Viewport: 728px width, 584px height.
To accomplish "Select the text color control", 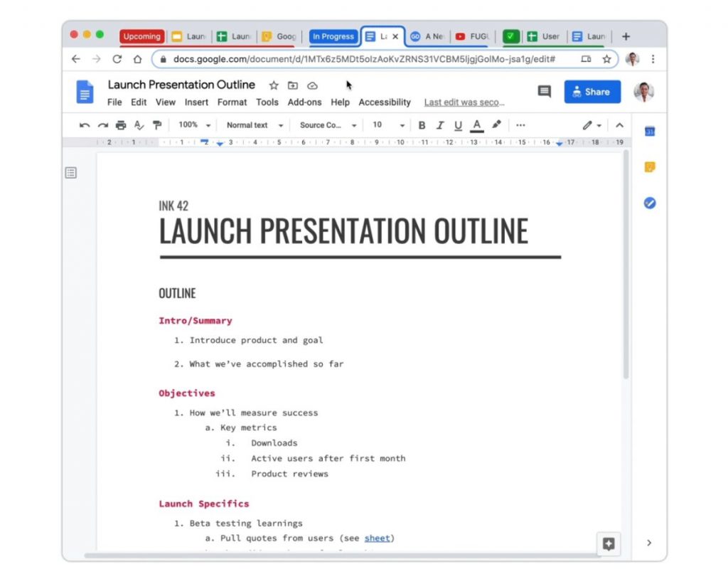I will tap(476, 124).
